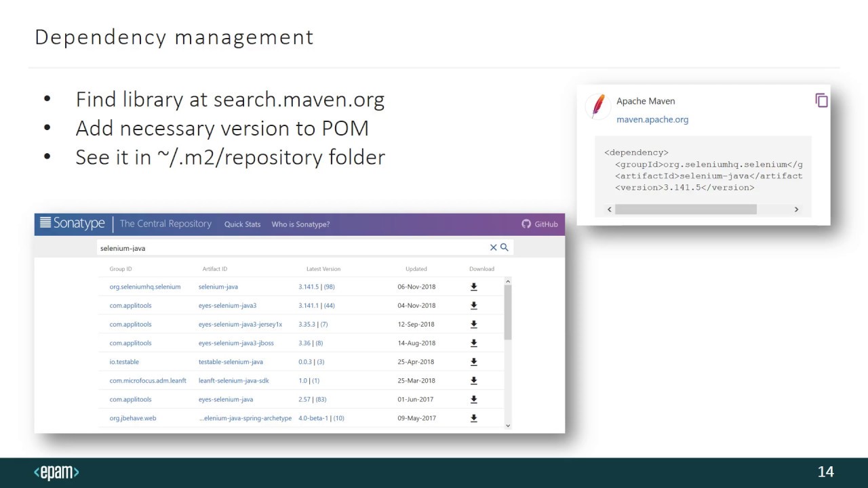Image resolution: width=868 pixels, height=488 pixels.
Task: Open the GitHub link in the Sonatype header
Action: (540, 224)
